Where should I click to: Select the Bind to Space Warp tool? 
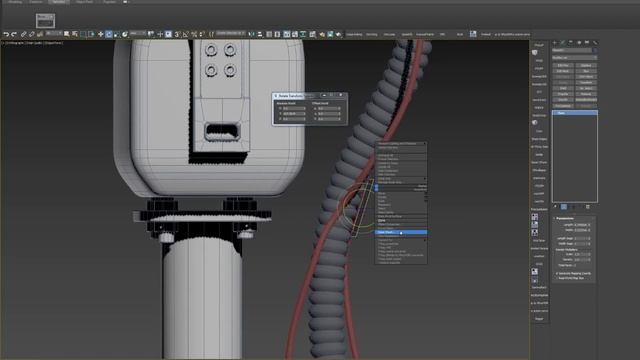[40, 34]
